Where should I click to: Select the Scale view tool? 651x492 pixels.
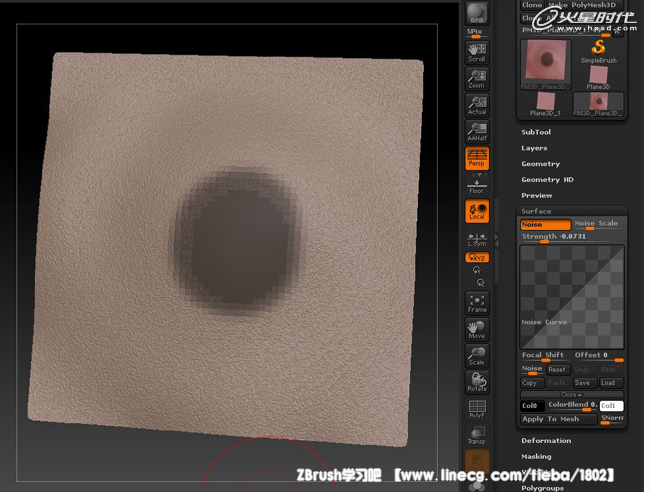point(477,356)
